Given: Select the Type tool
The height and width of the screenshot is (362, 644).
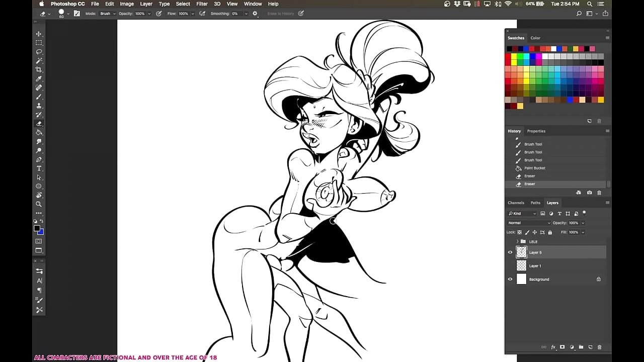Looking at the screenshot, I should (x=39, y=168).
